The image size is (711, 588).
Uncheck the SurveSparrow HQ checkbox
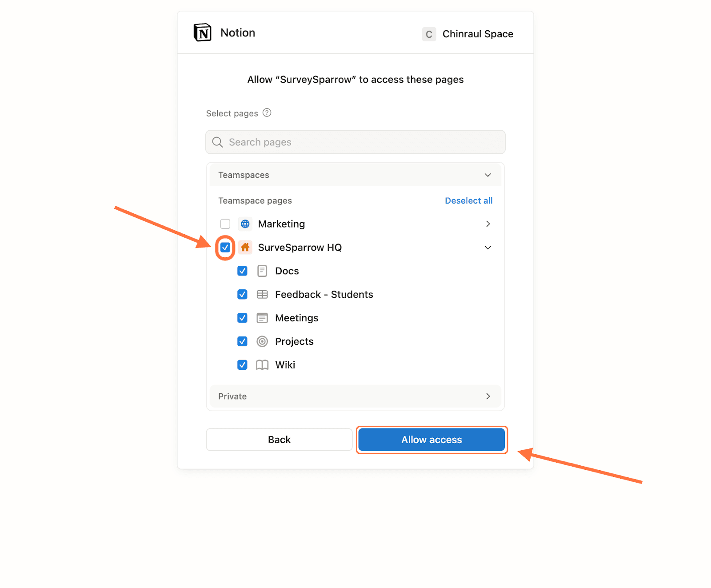click(x=225, y=248)
